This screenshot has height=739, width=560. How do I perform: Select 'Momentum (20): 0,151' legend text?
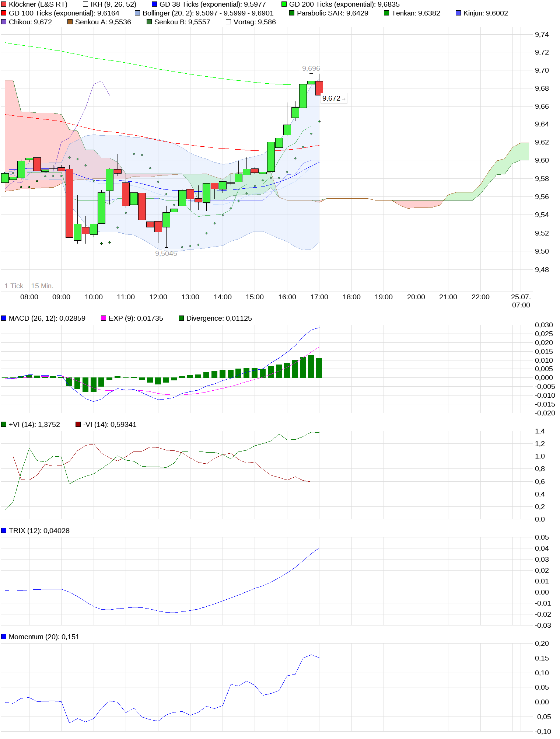[x=44, y=637]
